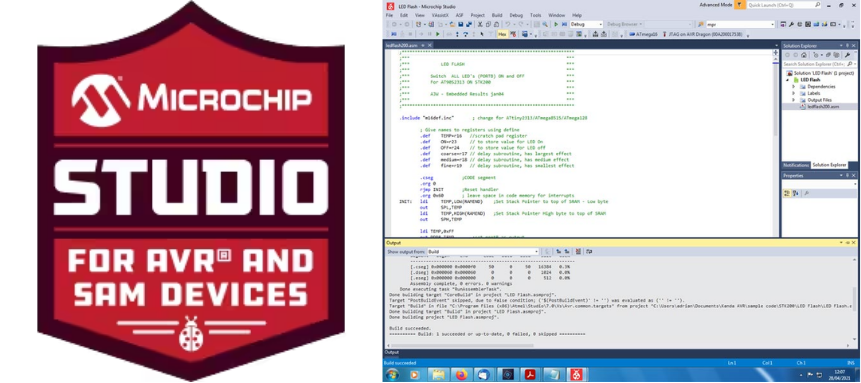Click Categorized icon in Properties panel
This screenshot has width=861, height=383.
787,193
